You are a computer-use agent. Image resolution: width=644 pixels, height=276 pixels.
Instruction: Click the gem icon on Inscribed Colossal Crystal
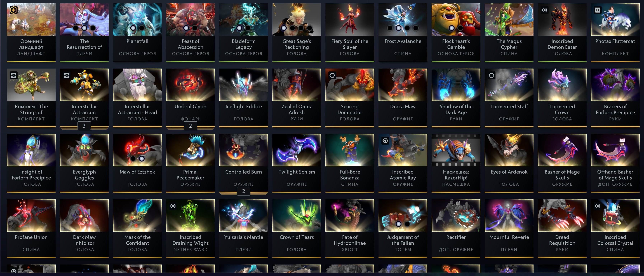click(598, 206)
